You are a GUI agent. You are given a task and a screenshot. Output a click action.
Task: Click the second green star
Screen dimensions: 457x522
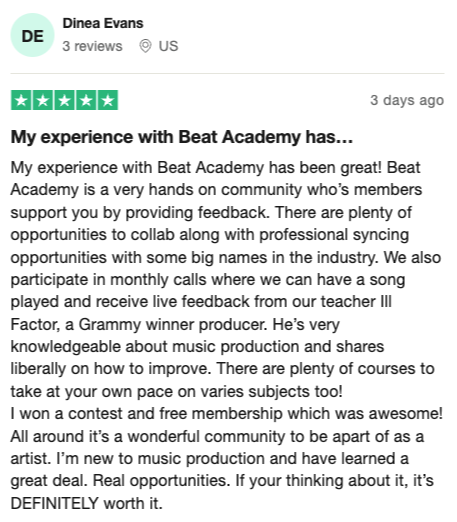[43, 100]
